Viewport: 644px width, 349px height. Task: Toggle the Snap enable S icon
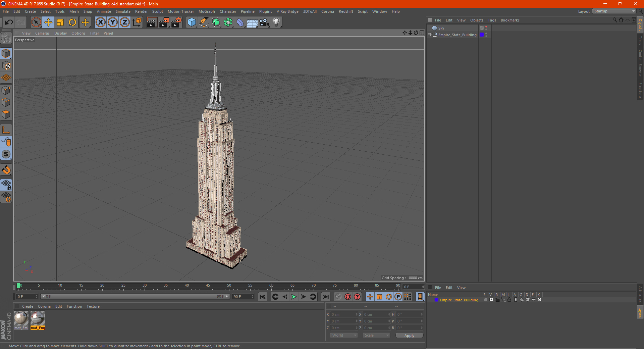[6, 154]
